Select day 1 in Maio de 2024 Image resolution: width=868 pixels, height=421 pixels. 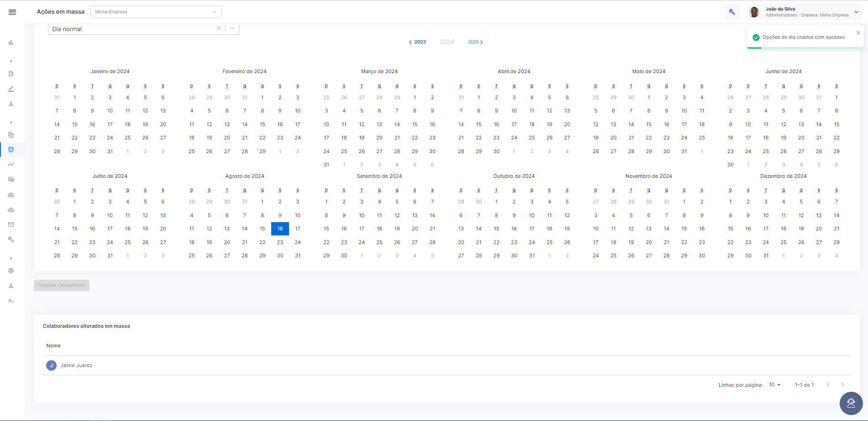pos(649,97)
